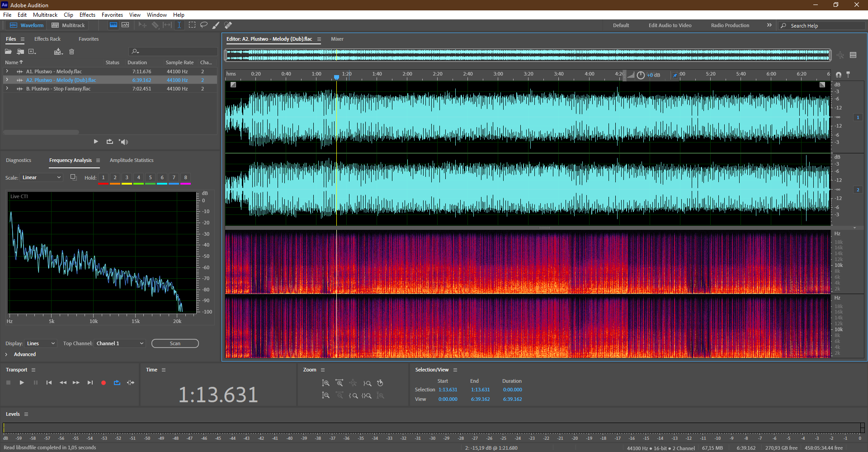Click the Play button in Transport
This screenshot has height=452, width=868.
(x=22, y=383)
